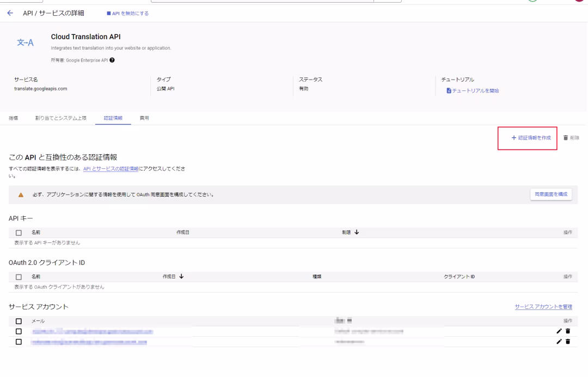The height and width of the screenshot is (377, 588).
Task: Open the APIとサービスの認証情報 link
Action: (111, 169)
